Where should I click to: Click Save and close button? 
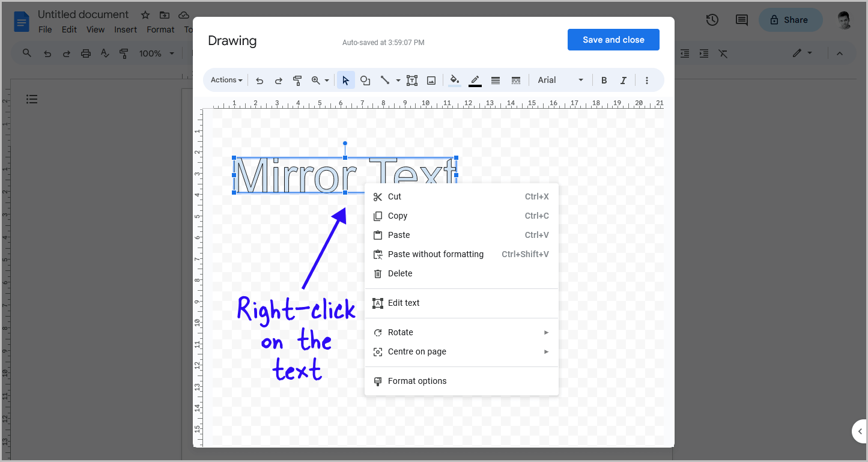[613, 40]
